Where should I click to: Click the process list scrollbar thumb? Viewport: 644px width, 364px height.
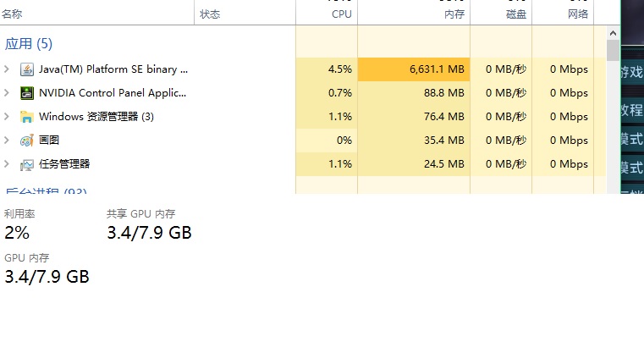point(614,51)
